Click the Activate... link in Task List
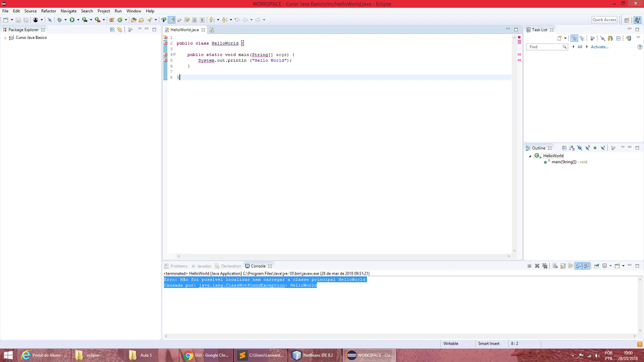 tap(599, 47)
